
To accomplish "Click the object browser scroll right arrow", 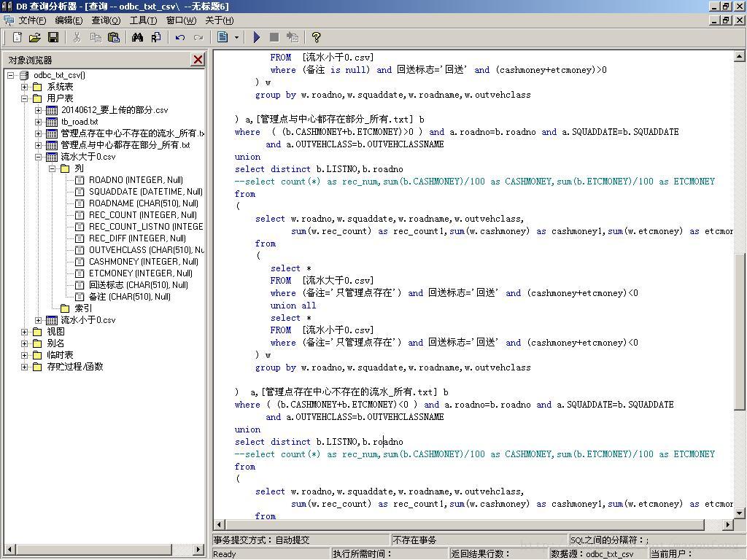I will click(199, 549).
